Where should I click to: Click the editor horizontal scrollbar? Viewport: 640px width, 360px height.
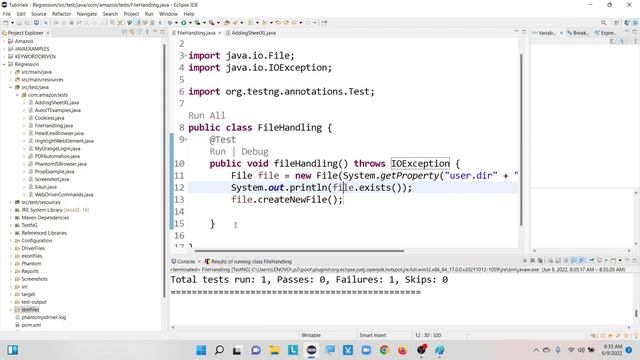coord(299,251)
